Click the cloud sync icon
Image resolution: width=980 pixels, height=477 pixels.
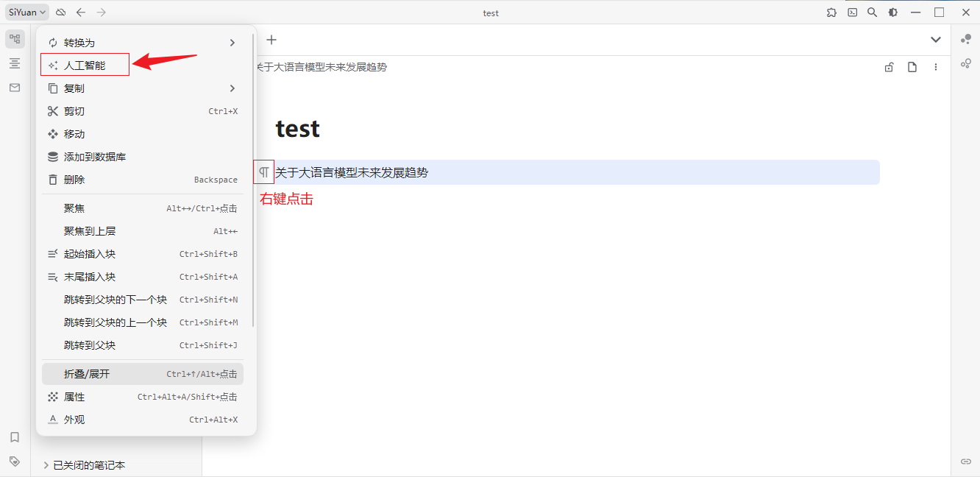(61, 13)
